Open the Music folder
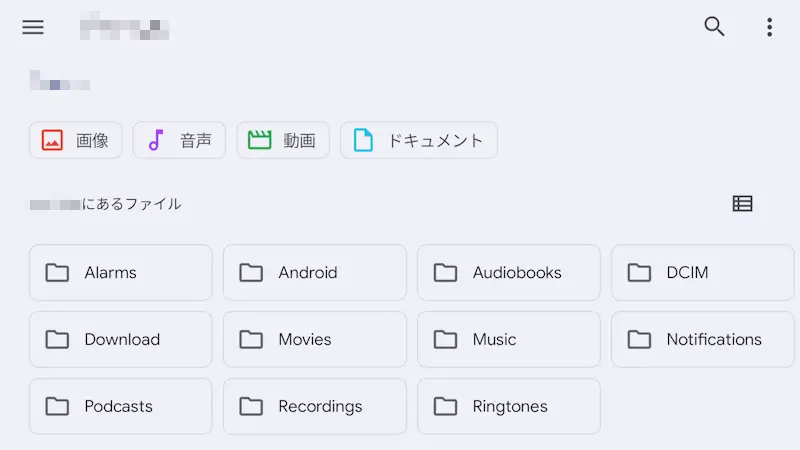Image resolution: width=800 pixels, height=450 pixels. click(509, 339)
